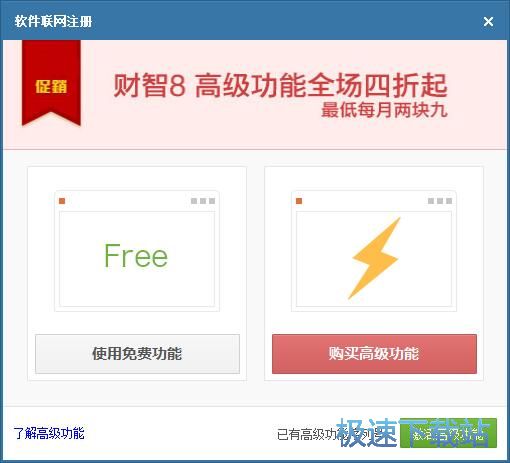510x463 pixels.
Task: Close the 软件联网注册 dialog
Action: (x=488, y=22)
